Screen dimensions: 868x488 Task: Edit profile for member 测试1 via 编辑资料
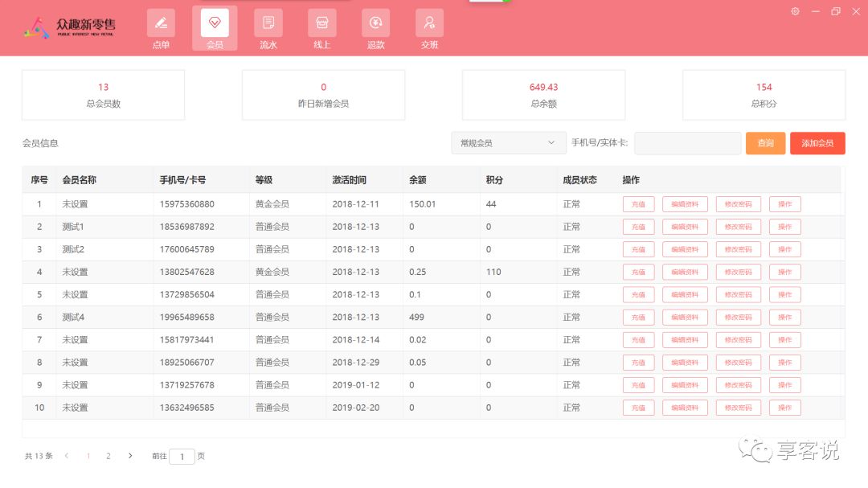point(684,227)
